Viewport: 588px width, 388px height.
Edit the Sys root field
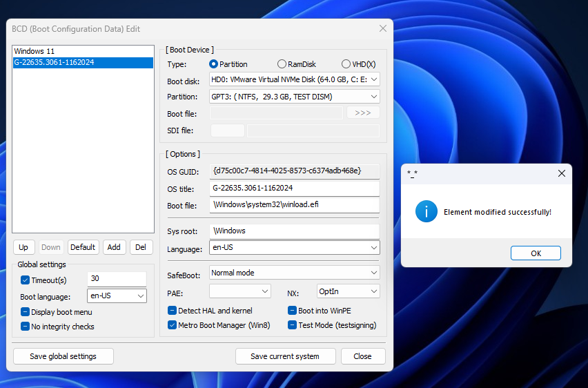pos(295,231)
